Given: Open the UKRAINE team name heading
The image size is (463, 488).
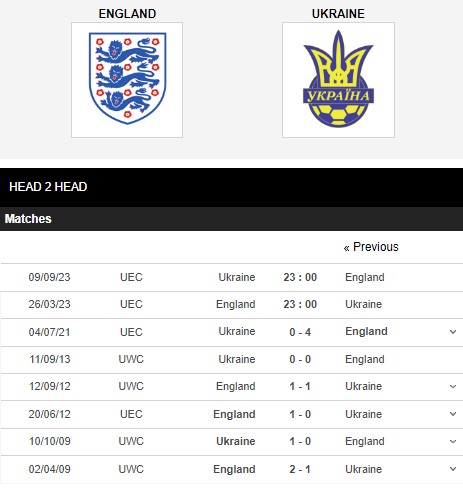Looking at the screenshot, I should [338, 14].
